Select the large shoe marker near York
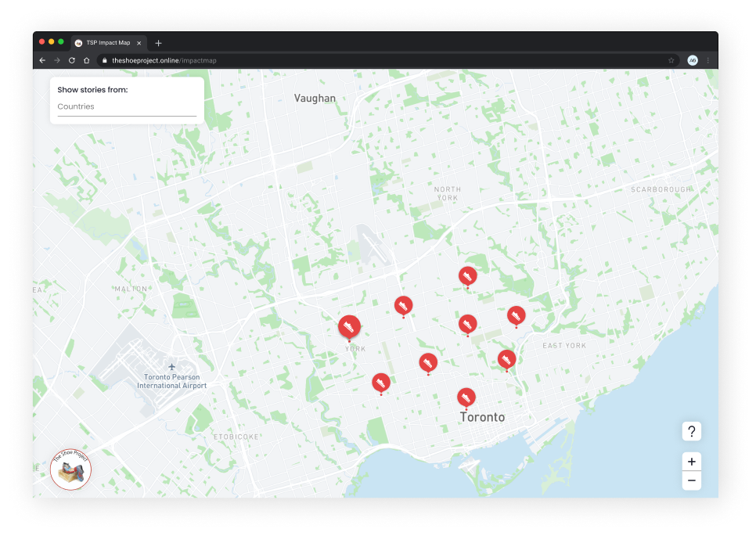This screenshot has width=756, height=536. [x=348, y=326]
